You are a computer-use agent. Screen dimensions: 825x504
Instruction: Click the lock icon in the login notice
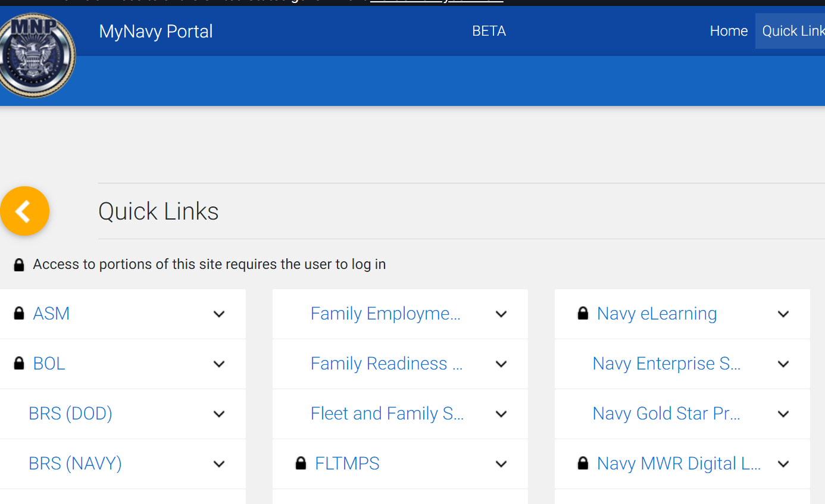tap(19, 265)
